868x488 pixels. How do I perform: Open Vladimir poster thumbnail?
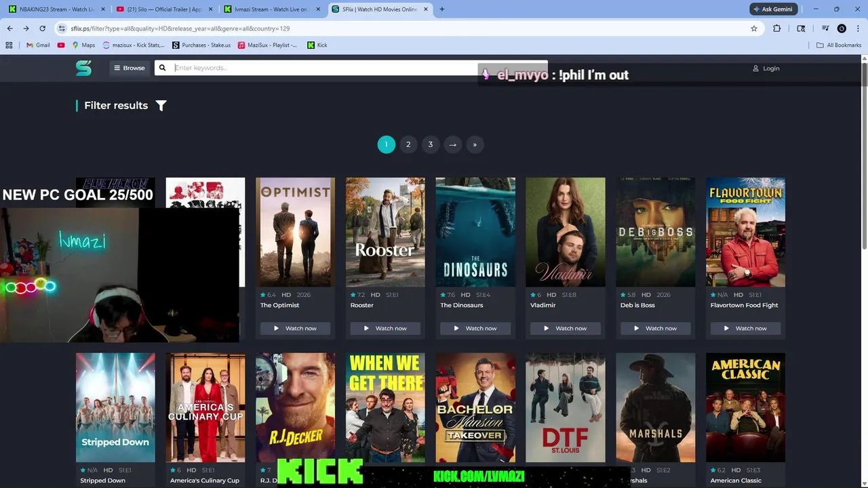pyautogui.click(x=566, y=232)
